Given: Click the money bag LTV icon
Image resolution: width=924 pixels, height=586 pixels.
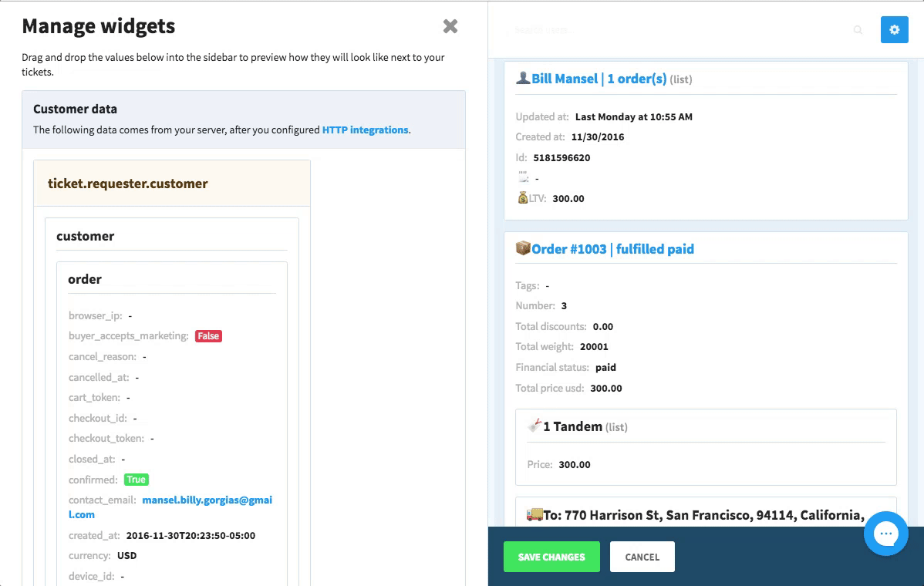Looking at the screenshot, I should pyautogui.click(x=522, y=198).
